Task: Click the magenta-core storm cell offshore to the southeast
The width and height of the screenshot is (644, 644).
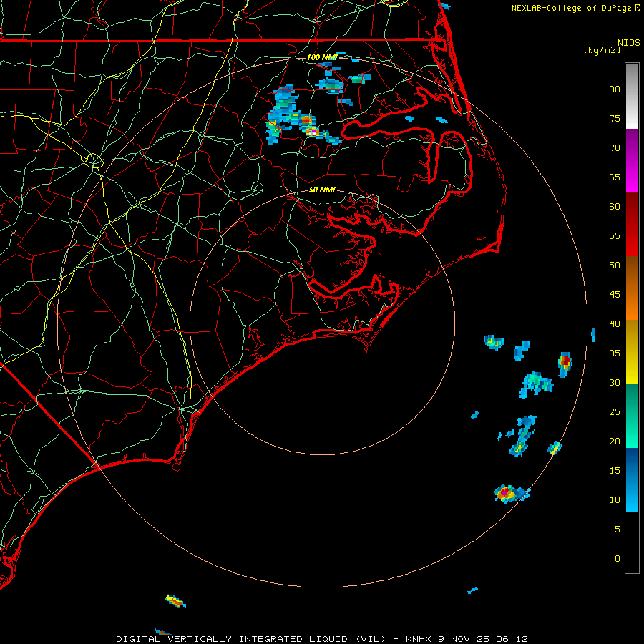Action: (512, 493)
